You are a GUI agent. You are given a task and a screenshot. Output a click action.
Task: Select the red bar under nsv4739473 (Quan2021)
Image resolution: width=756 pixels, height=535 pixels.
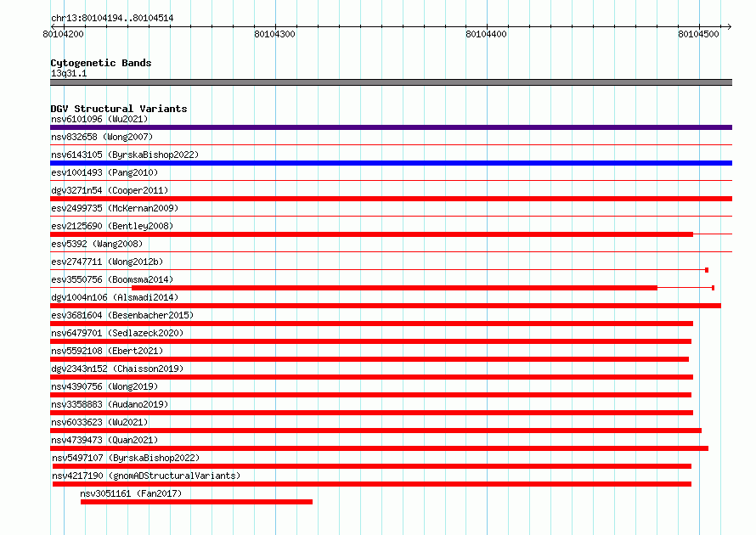click(380, 448)
